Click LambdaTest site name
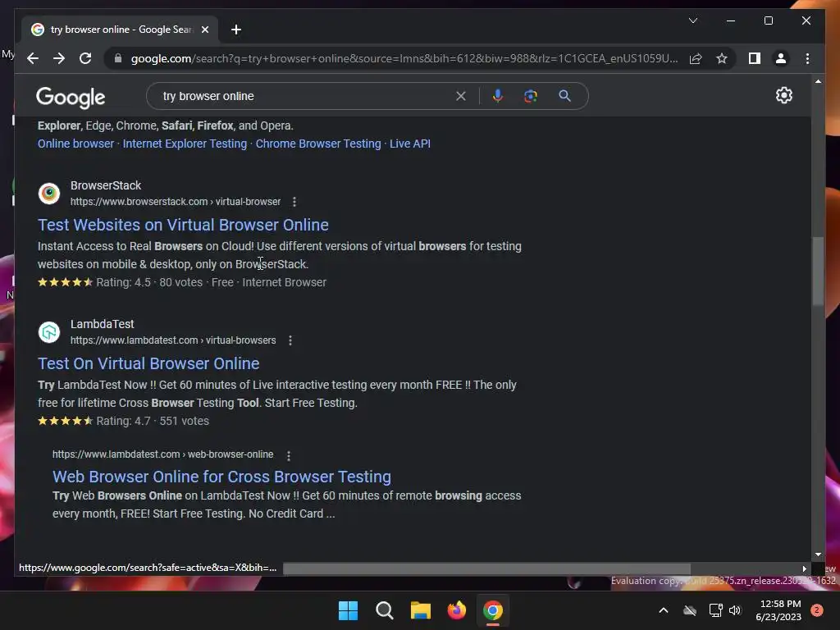 103,324
